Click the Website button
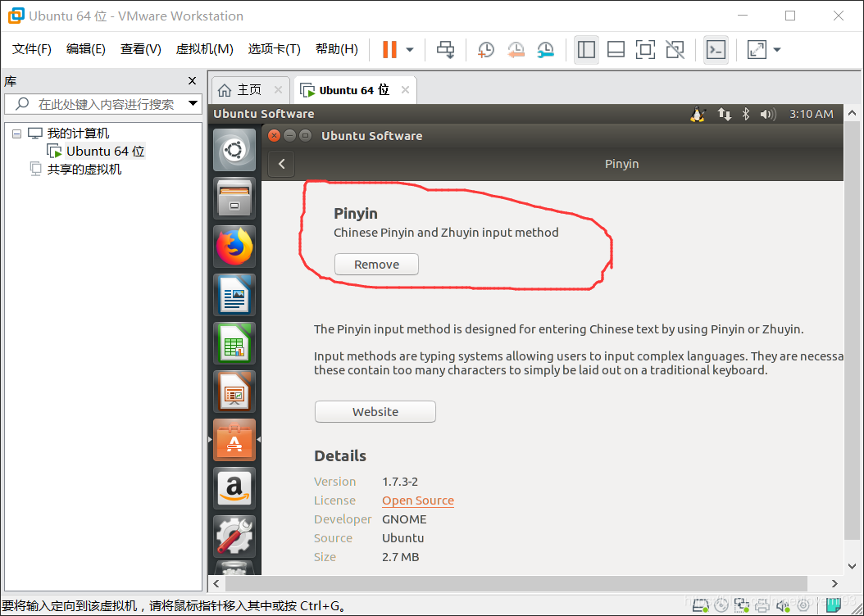This screenshot has width=864, height=616. (x=375, y=412)
